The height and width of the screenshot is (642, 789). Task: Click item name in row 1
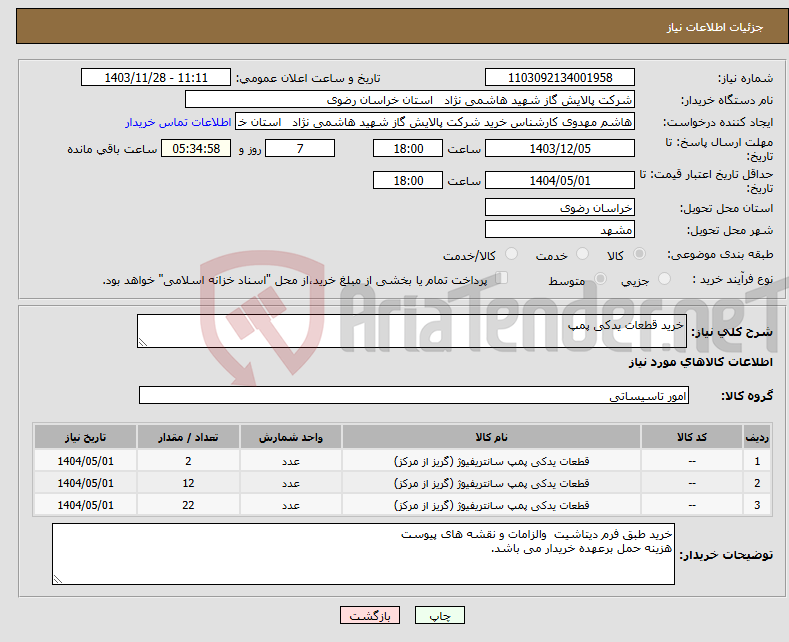point(491,461)
